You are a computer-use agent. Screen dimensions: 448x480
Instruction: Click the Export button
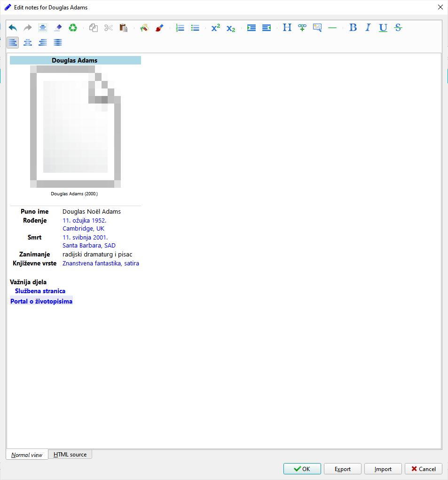tap(343, 469)
